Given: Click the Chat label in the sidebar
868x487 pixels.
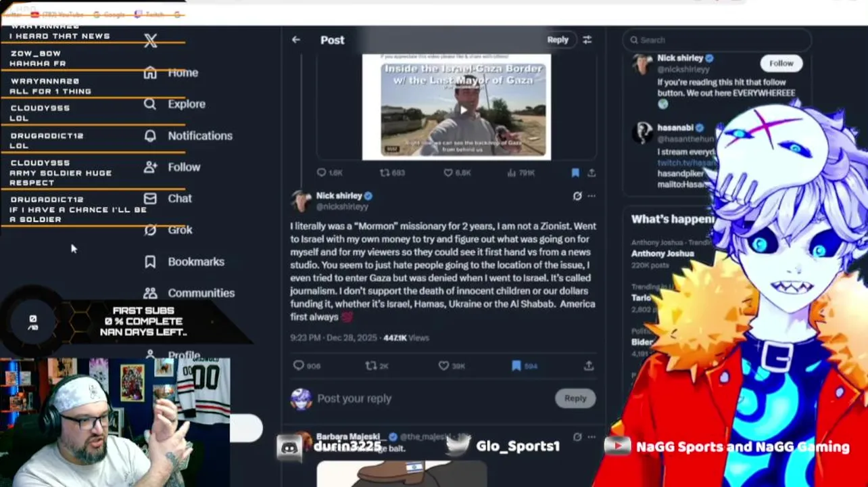Looking at the screenshot, I should pyautogui.click(x=180, y=199).
